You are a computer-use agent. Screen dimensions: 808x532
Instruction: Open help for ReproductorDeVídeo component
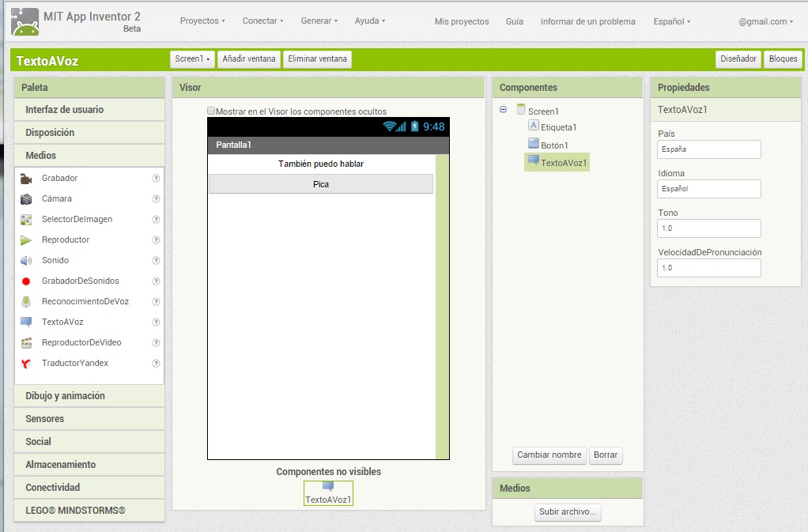click(156, 343)
